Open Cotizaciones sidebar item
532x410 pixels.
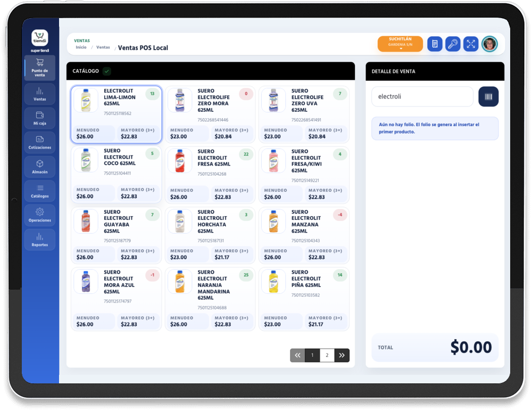[x=40, y=142]
